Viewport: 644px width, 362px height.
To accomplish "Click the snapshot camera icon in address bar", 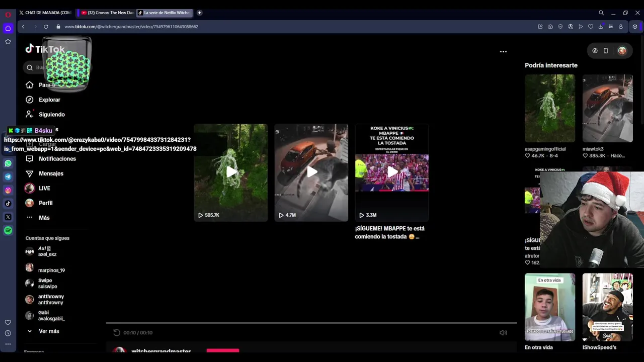I will 550,27.
